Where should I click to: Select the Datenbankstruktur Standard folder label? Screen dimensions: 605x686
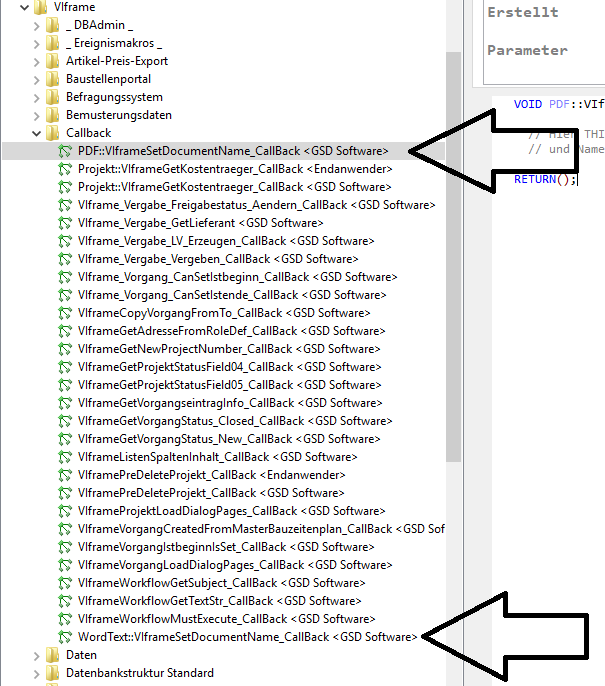[140, 673]
